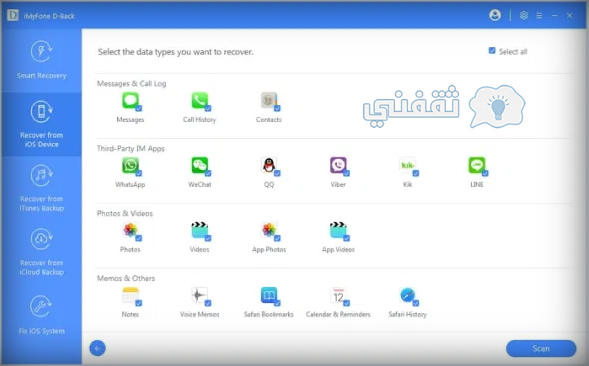Screen dimensions: 589x366
Task: Start scanning with the Scan button
Action: point(541,348)
